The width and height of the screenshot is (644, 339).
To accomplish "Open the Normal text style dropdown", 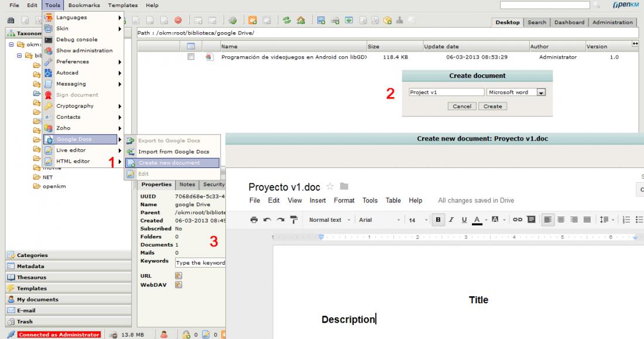I will pos(328,220).
